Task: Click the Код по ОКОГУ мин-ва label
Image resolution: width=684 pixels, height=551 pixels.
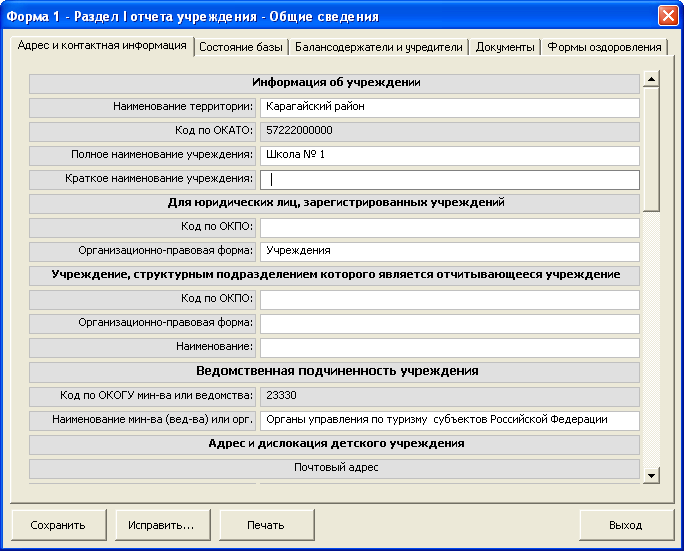Action: pyautogui.click(x=142, y=397)
